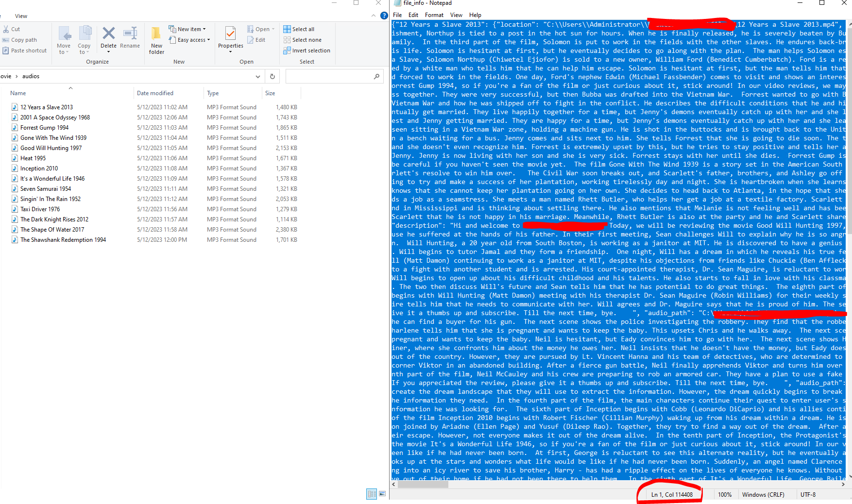Select the file Taxi Driver 1976
Viewport: 852px width, 504px height.
[x=40, y=209]
